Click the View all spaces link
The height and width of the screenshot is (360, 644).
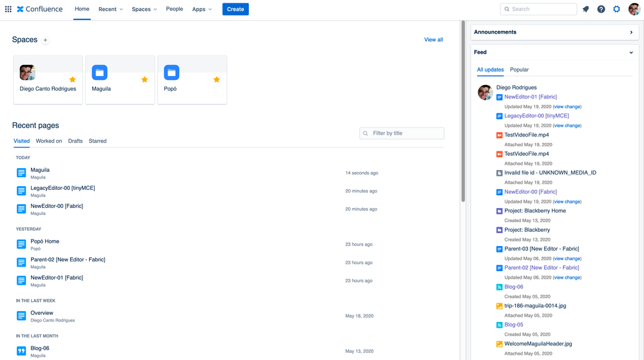point(433,40)
